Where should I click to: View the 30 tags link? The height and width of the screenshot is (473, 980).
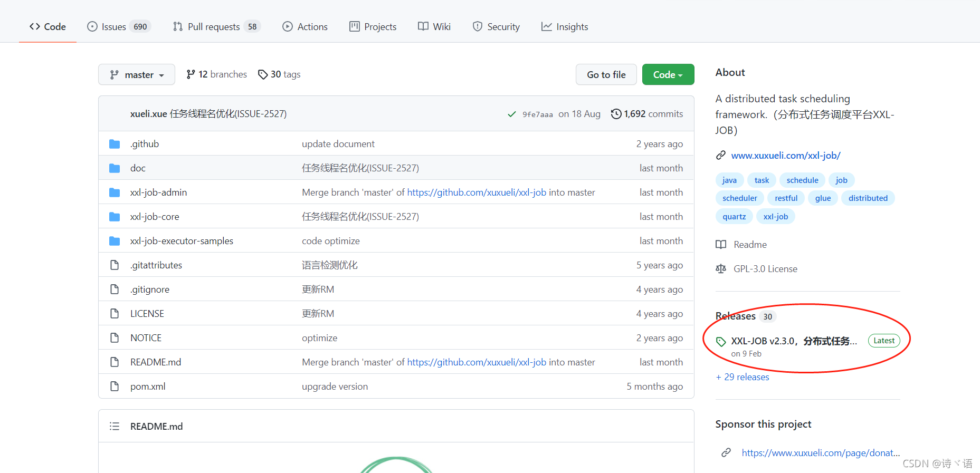click(279, 75)
